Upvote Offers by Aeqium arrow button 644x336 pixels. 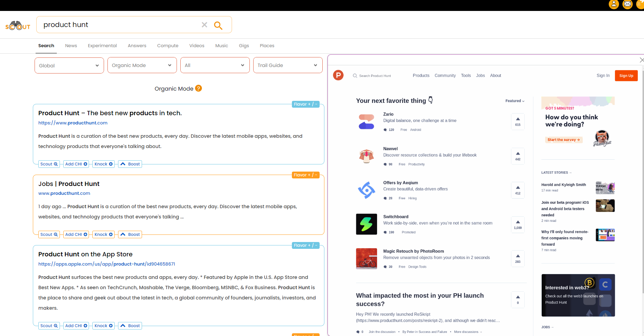[518, 190]
